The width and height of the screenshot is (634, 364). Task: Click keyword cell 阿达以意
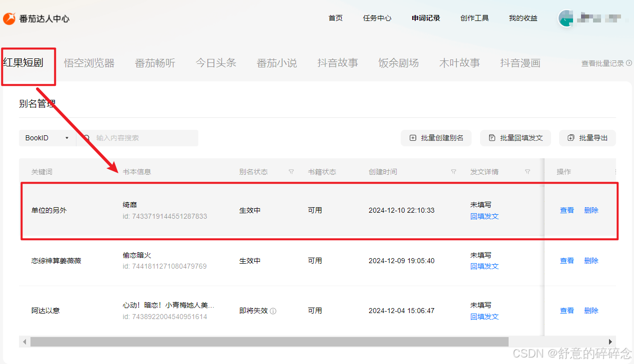pyautogui.click(x=45, y=311)
